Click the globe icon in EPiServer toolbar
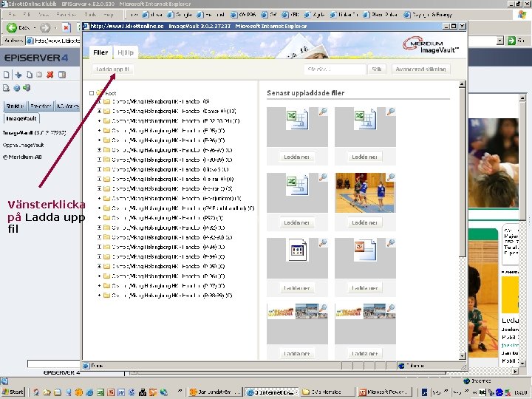532x399 pixels. click(16, 88)
